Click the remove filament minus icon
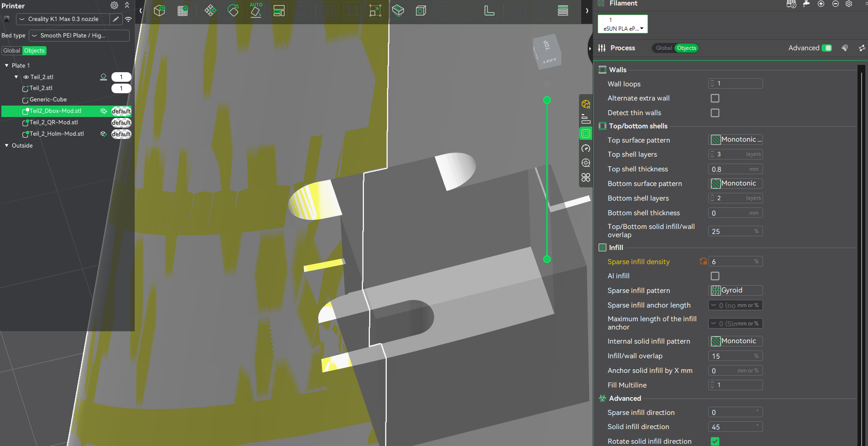Image resolution: width=868 pixels, height=446 pixels. pos(835,4)
